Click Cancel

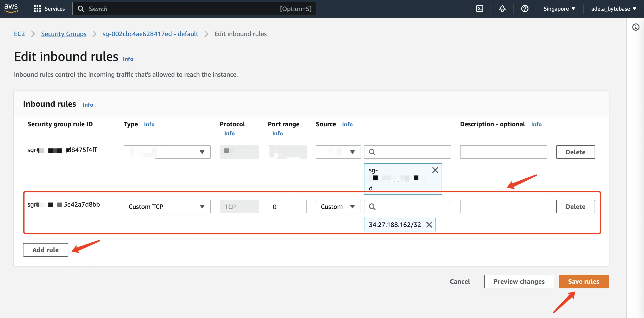coord(460,281)
